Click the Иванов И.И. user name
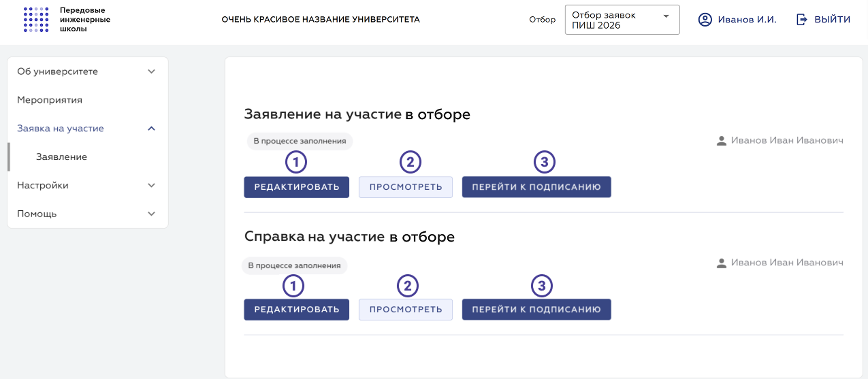The width and height of the screenshot is (868, 379). (x=747, y=20)
